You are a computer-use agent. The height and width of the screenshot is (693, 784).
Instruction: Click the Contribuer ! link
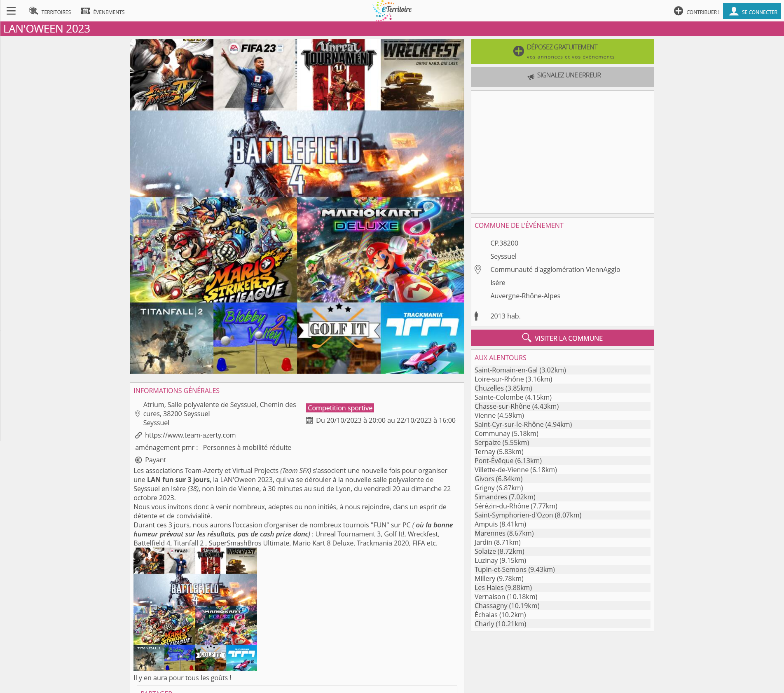click(697, 12)
